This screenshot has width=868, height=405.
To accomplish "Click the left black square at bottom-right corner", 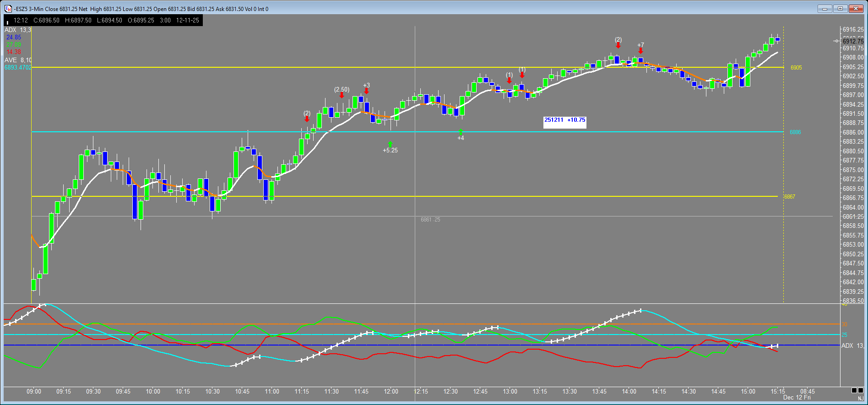I will pos(854,390).
